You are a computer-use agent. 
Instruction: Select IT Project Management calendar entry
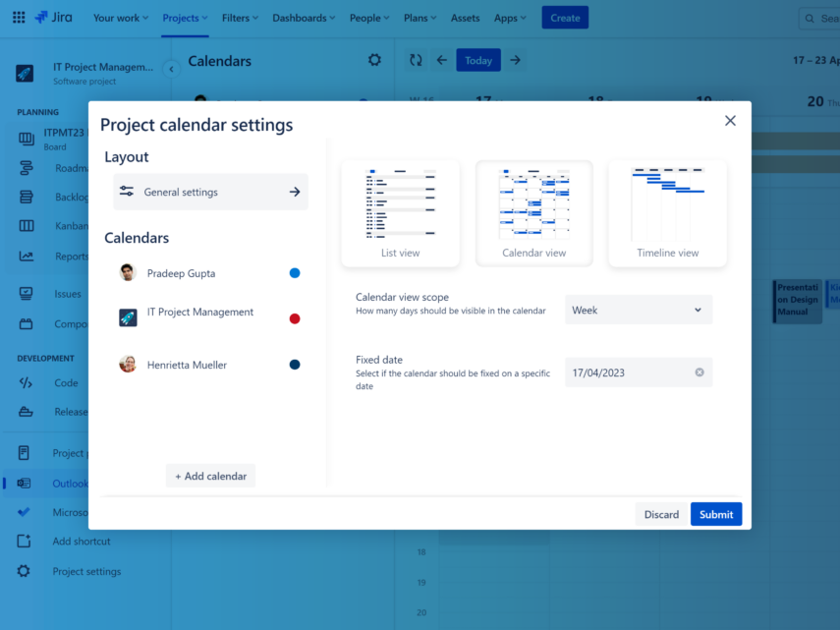click(x=209, y=317)
